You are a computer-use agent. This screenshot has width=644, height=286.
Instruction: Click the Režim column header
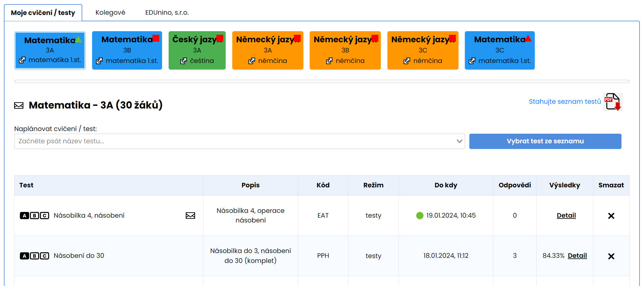pyautogui.click(x=373, y=185)
